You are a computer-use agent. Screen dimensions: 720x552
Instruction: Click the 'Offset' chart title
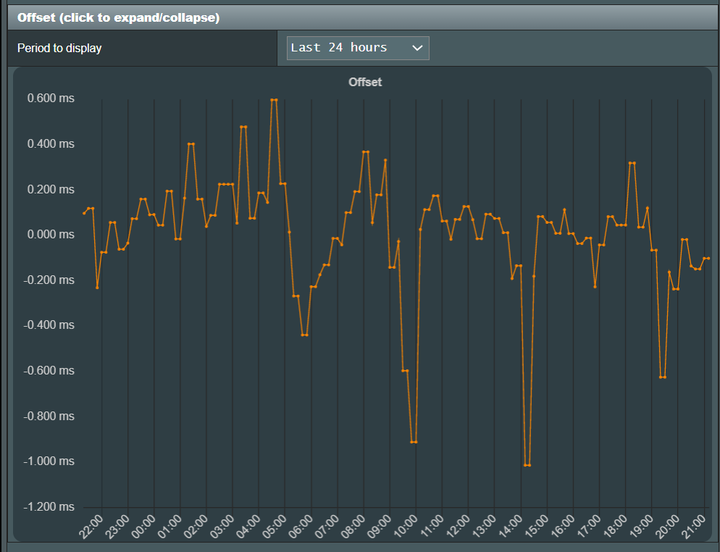[365, 82]
